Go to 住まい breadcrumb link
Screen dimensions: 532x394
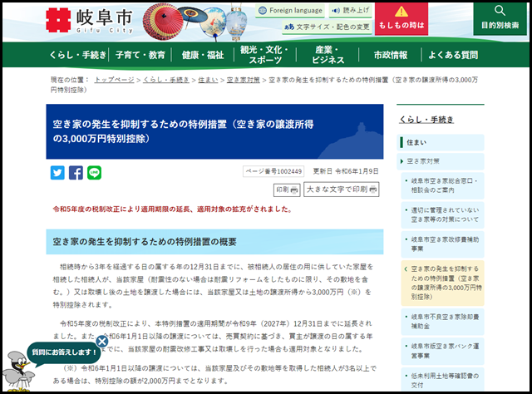point(208,80)
